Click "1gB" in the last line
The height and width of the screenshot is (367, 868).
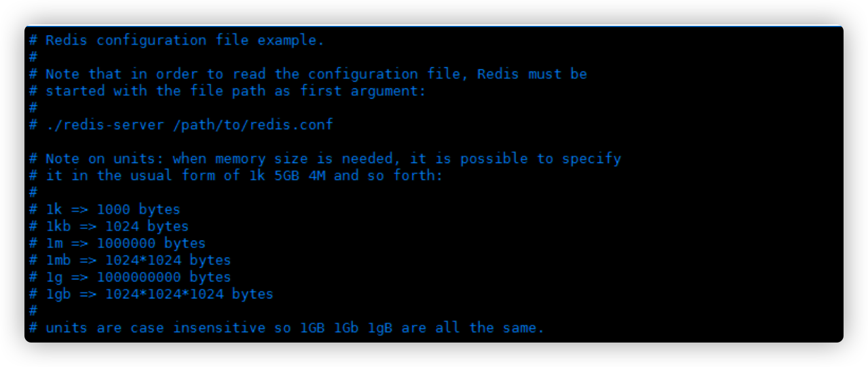pyautogui.click(x=380, y=328)
